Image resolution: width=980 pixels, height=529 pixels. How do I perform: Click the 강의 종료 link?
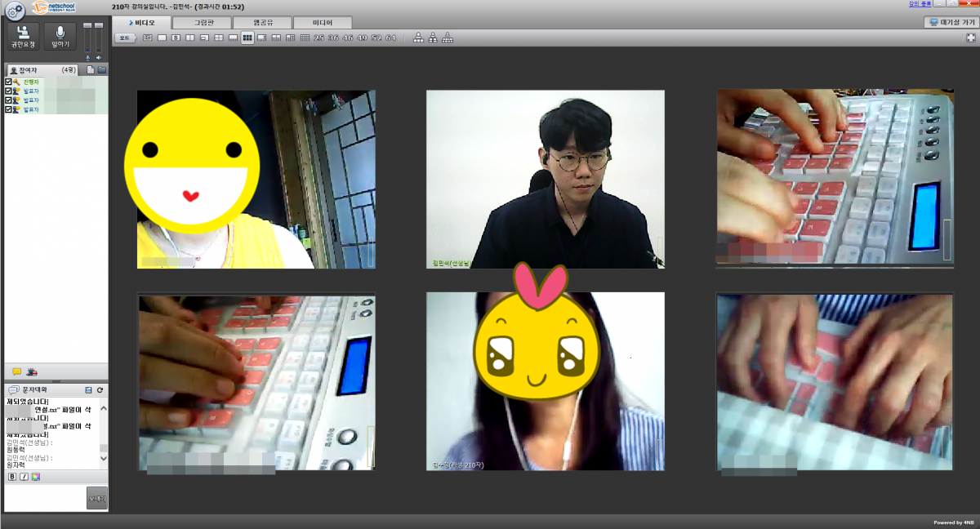tap(920, 4)
